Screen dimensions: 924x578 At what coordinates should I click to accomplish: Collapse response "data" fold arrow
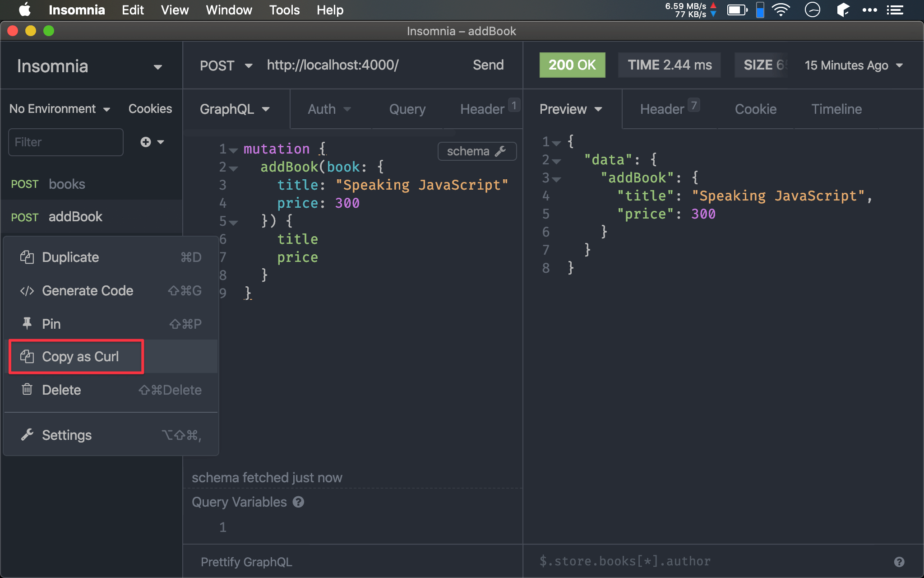tap(557, 161)
